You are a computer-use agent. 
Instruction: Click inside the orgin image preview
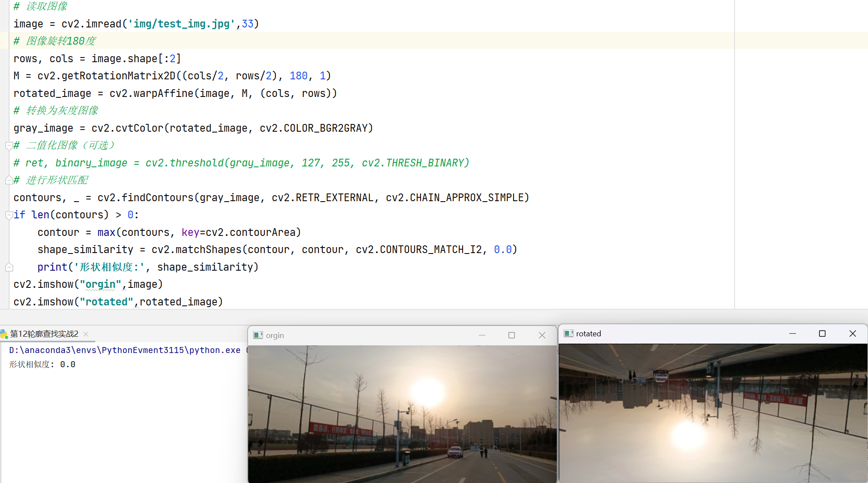coord(402,414)
